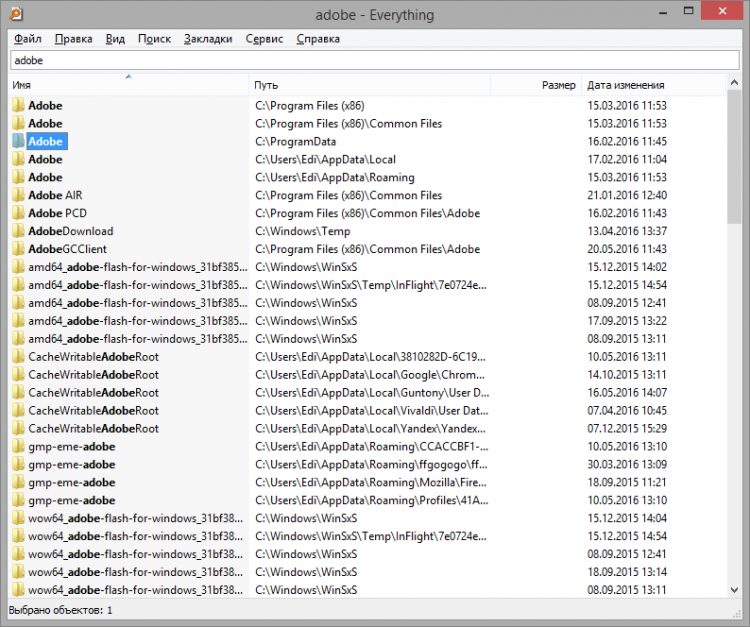Click amd64_adobe-flash folder icon dated 17.09.2015 13:22
The width and height of the screenshot is (750, 627).
[x=18, y=320]
